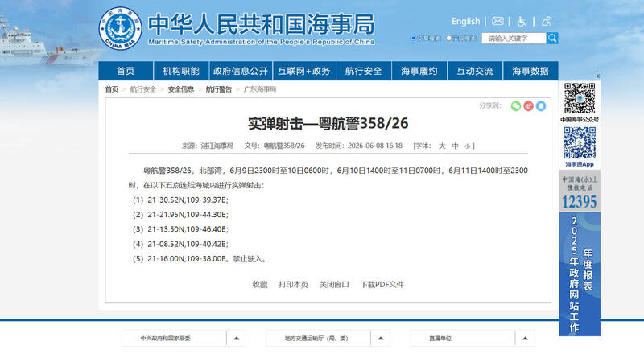Share the notice via blue QQ icon
The image size is (644, 358).
(x=541, y=106)
